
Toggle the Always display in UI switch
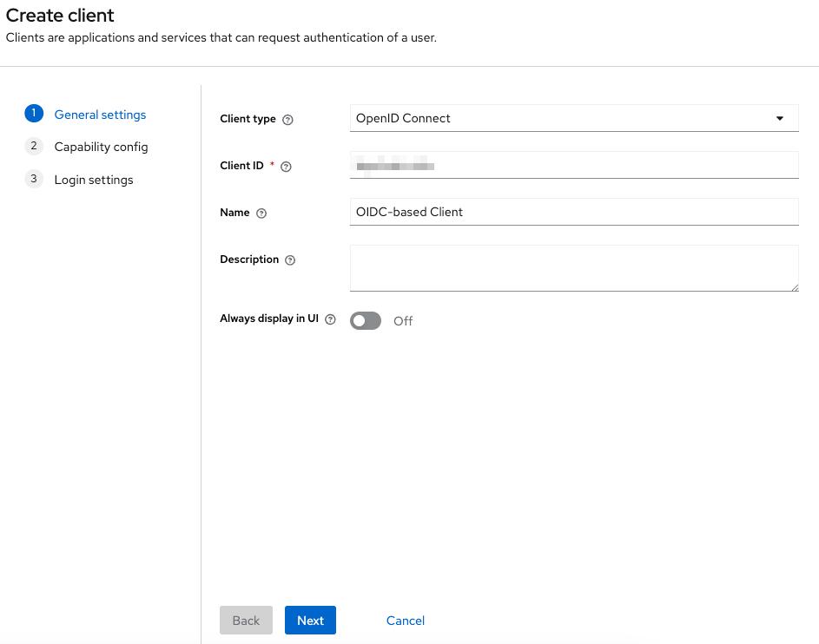pyautogui.click(x=366, y=320)
